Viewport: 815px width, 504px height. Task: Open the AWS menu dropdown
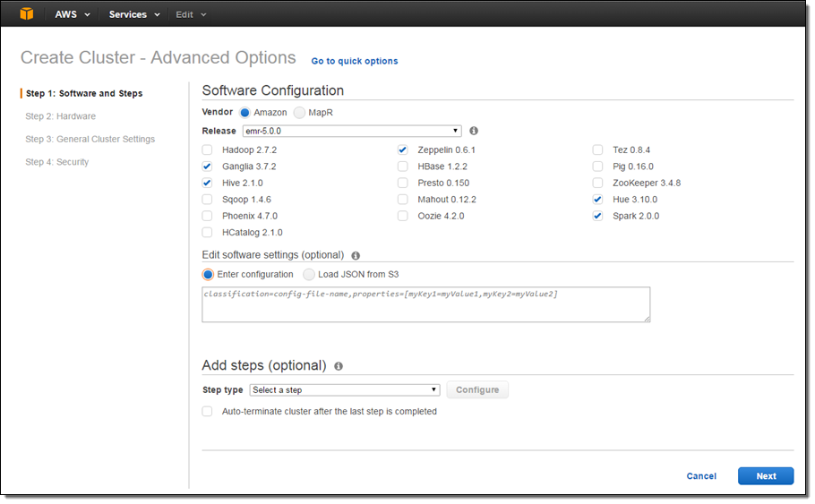click(72, 14)
